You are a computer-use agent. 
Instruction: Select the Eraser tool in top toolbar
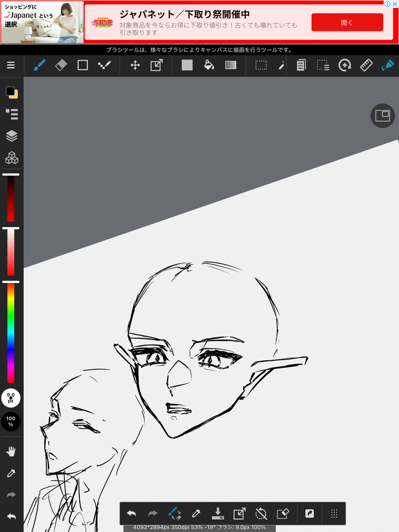click(61, 65)
